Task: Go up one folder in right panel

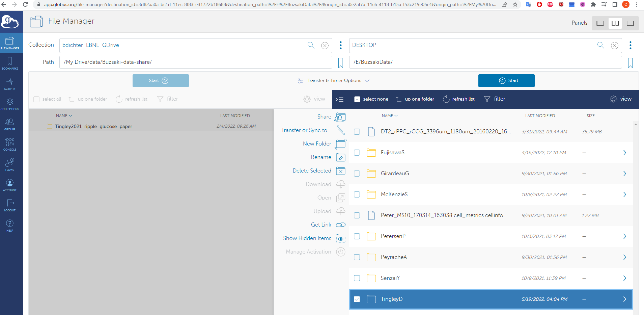Action: click(x=415, y=99)
